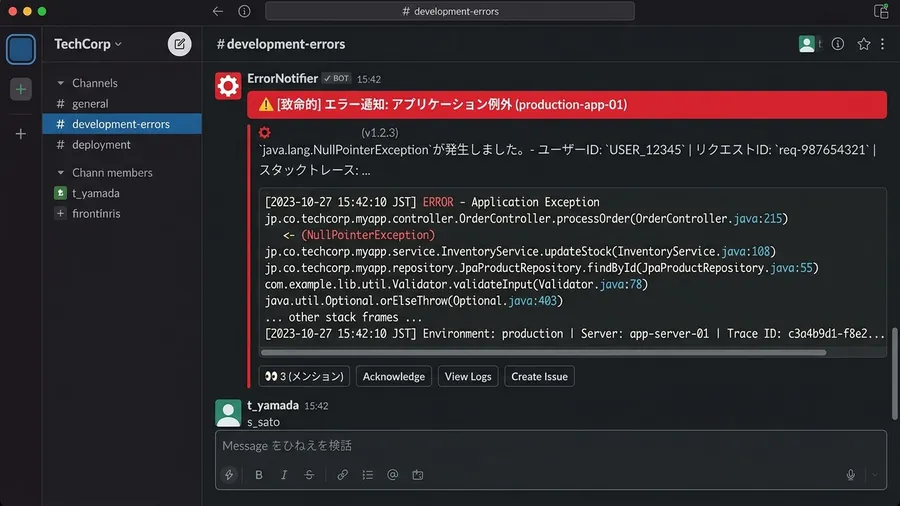Click the gray plus icon in sidebar rail
Viewport: 900px width, 506px height.
coord(21,134)
